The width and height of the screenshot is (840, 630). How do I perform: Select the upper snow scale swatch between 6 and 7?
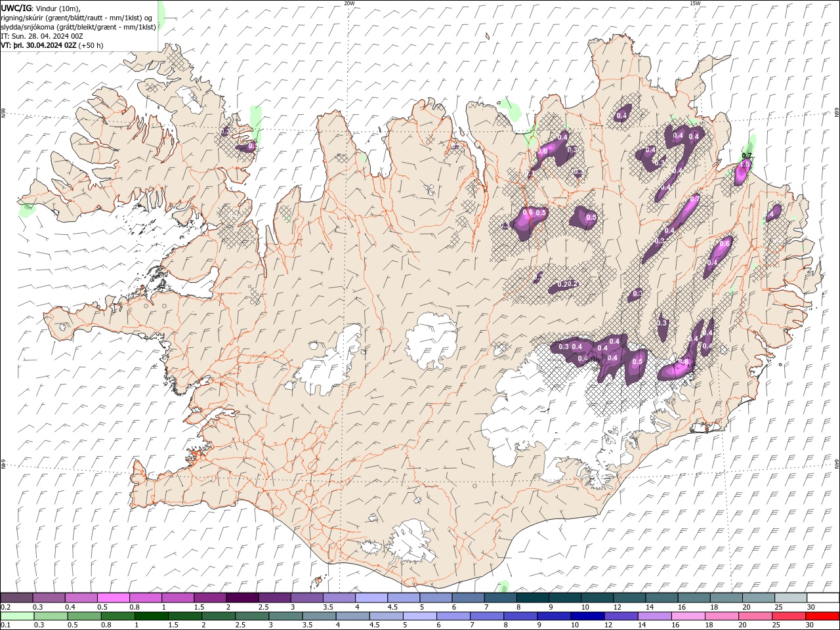click(x=468, y=598)
